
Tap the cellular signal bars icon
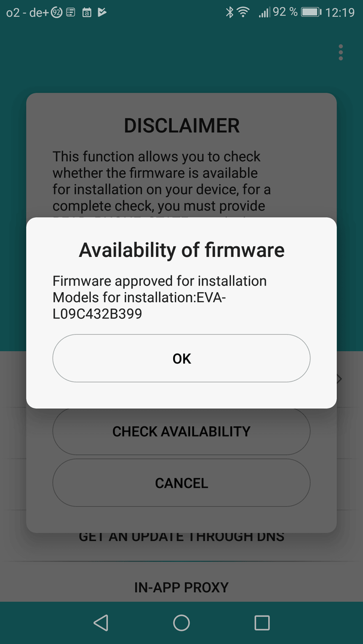[x=263, y=13]
